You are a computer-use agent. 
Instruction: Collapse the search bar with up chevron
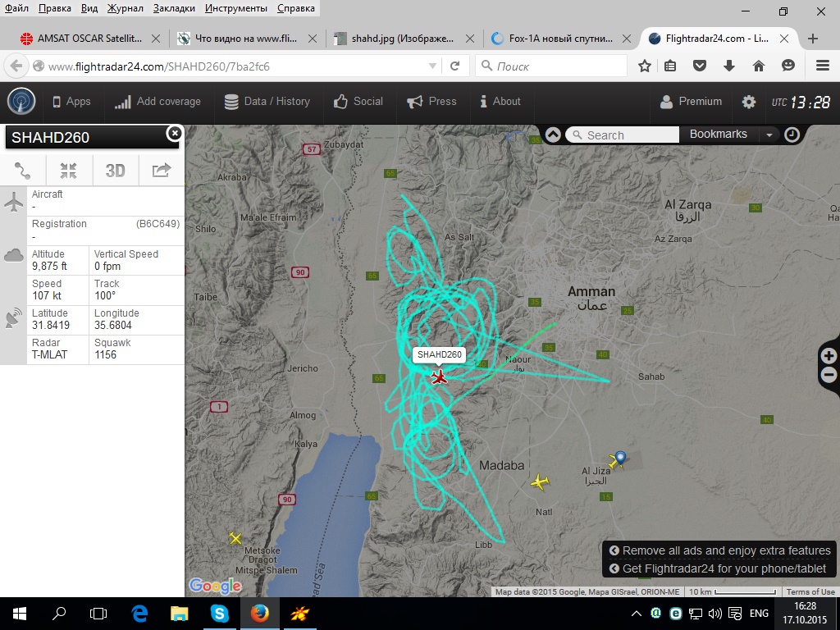pyautogui.click(x=553, y=135)
